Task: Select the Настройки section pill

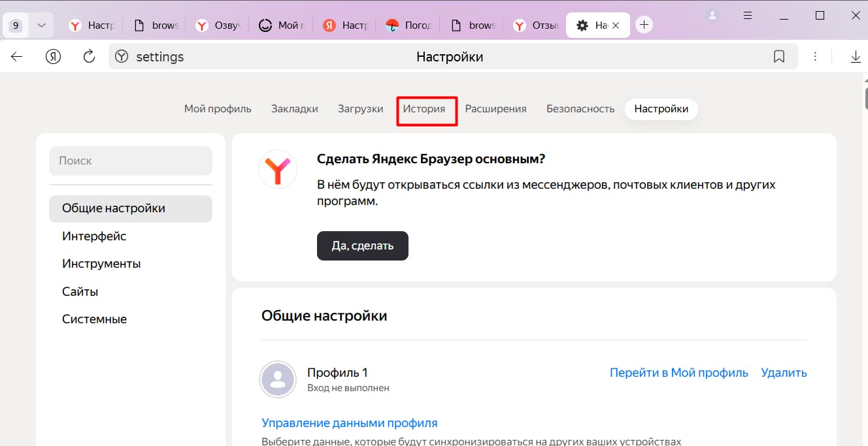Action: [661, 109]
